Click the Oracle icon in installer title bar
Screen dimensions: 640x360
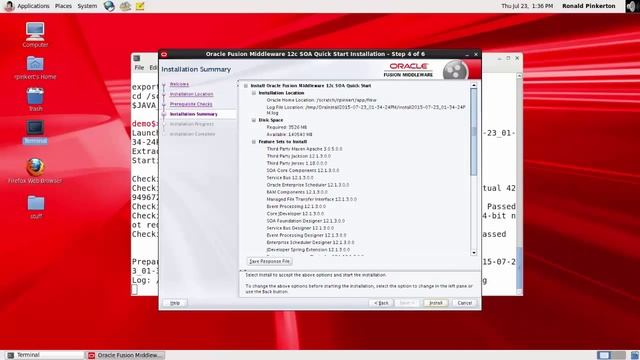click(x=164, y=54)
